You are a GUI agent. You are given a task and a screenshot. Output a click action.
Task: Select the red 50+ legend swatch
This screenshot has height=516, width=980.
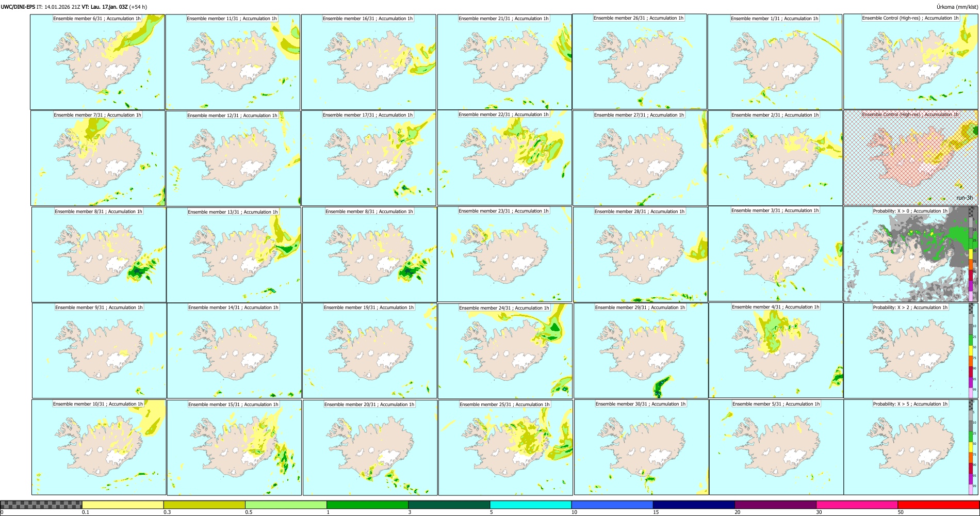938,505
